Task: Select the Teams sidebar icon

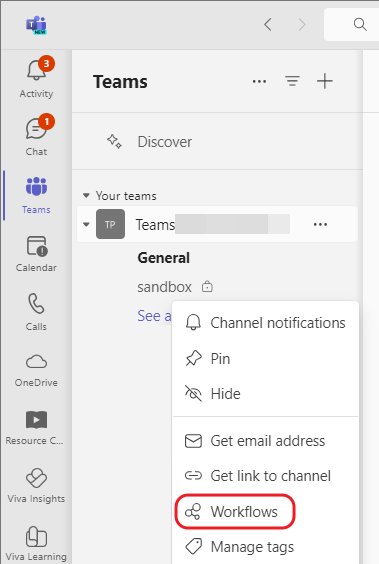Action: pyautogui.click(x=36, y=195)
